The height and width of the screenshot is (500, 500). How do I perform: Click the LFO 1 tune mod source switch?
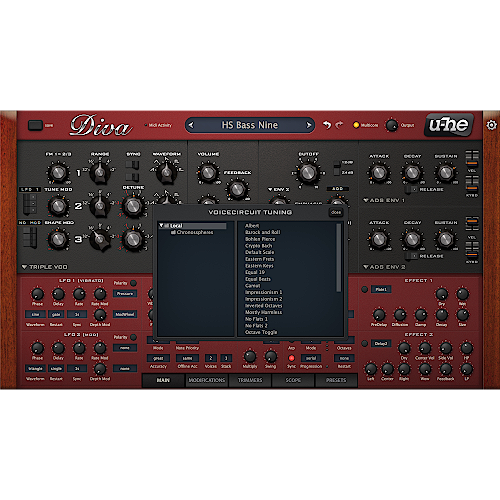click(30, 204)
